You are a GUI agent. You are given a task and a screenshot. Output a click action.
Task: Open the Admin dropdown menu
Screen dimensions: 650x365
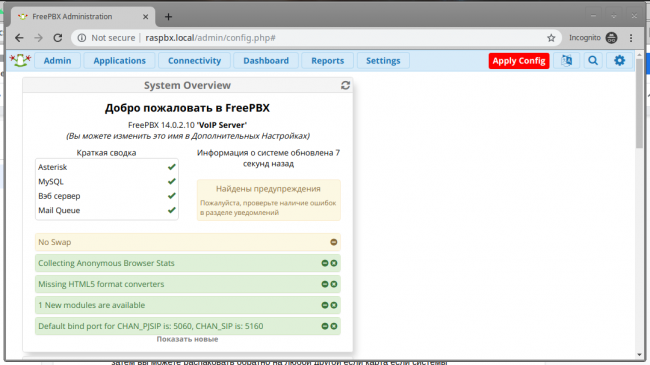tap(57, 61)
